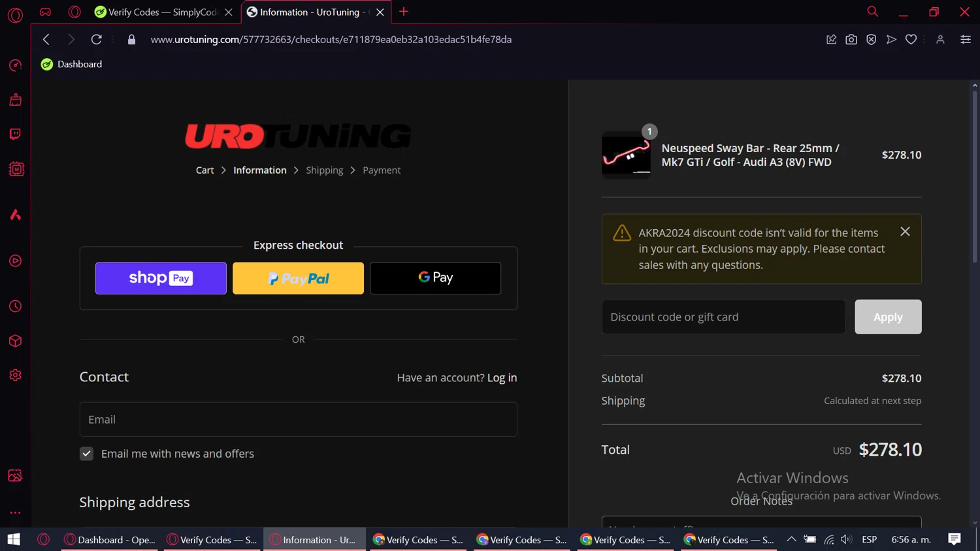Open a new tab with plus icon
980x551 pixels.
[x=404, y=12]
